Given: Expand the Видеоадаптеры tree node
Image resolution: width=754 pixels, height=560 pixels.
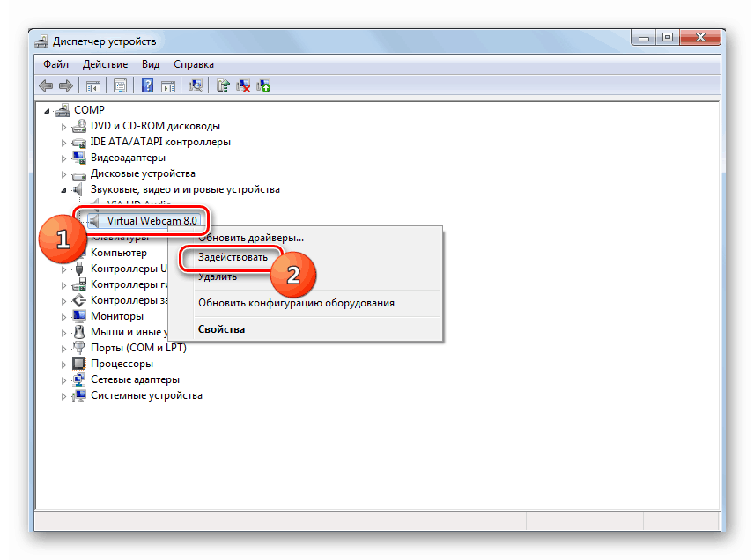Looking at the screenshot, I should coord(63,158).
